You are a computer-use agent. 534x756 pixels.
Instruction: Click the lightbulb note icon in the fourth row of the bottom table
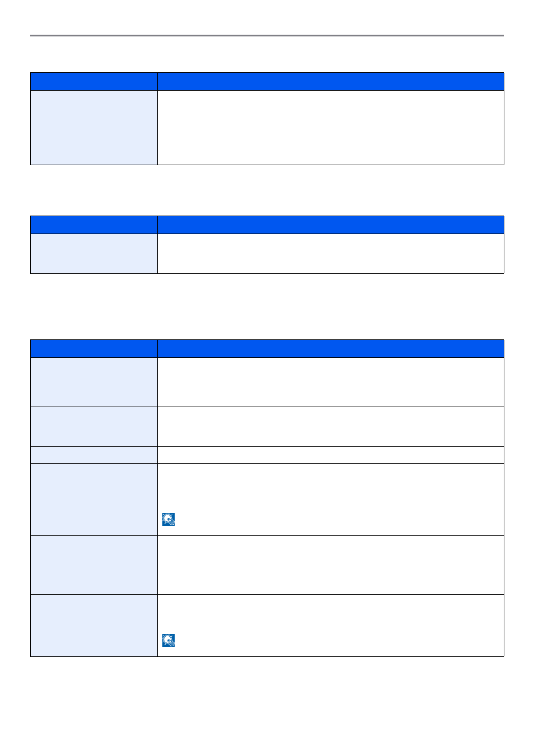point(168,519)
